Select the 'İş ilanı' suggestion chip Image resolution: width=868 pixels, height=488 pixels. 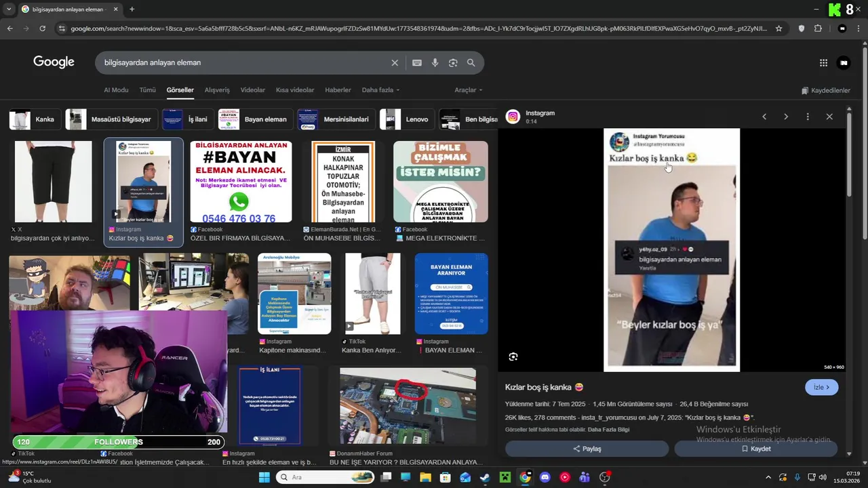(x=186, y=119)
